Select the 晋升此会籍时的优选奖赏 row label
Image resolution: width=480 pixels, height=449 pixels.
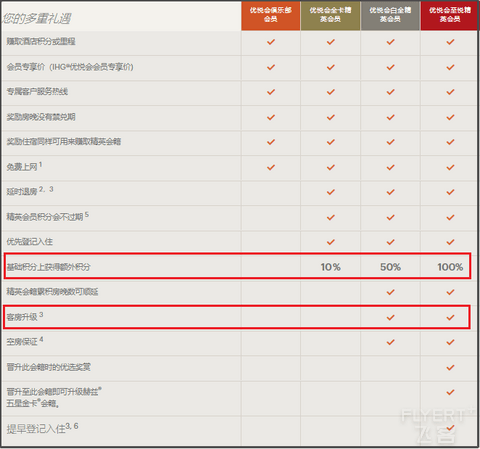tap(48, 367)
